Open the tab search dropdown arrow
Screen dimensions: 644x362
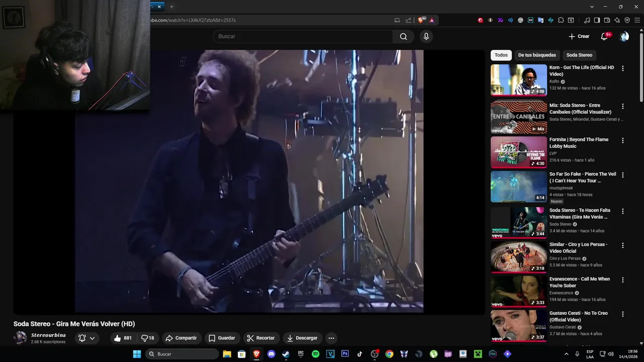[x=592, y=7]
